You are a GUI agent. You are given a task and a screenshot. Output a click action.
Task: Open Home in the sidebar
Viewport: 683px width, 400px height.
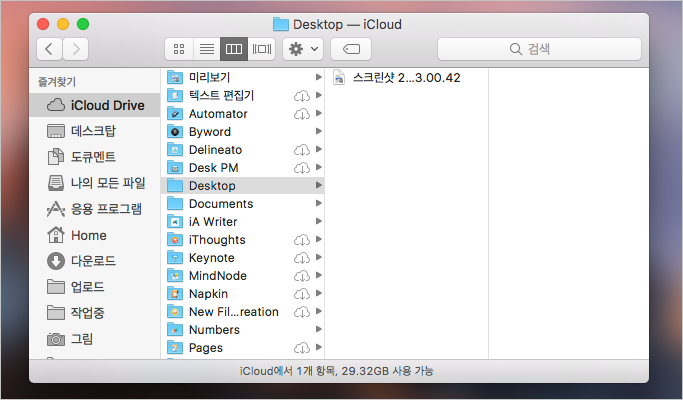(95, 235)
